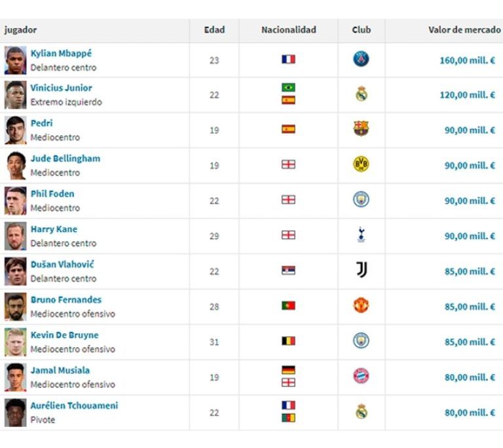This screenshot has width=503, height=448.
Task: Click the FC Barcelona crest in Pedri's row
Action: click(x=361, y=129)
